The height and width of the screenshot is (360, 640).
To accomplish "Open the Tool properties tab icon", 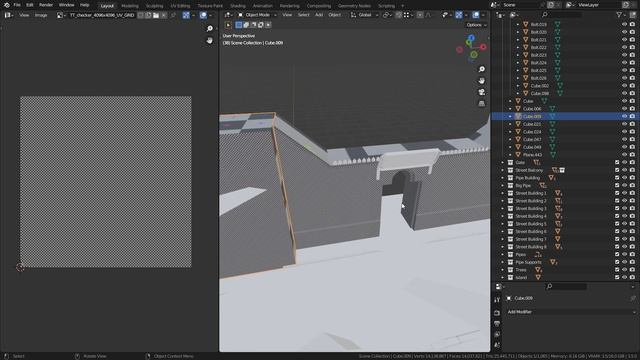I will 497,300.
